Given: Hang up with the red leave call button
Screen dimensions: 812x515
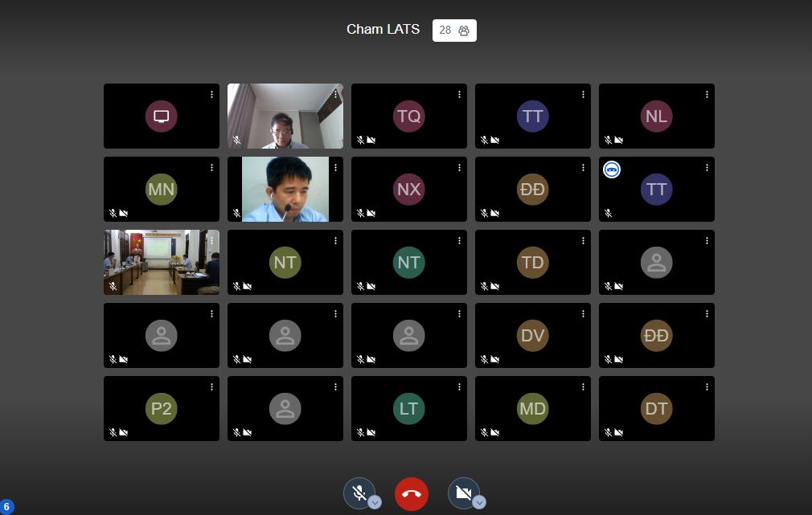Looking at the screenshot, I should (x=412, y=494).
